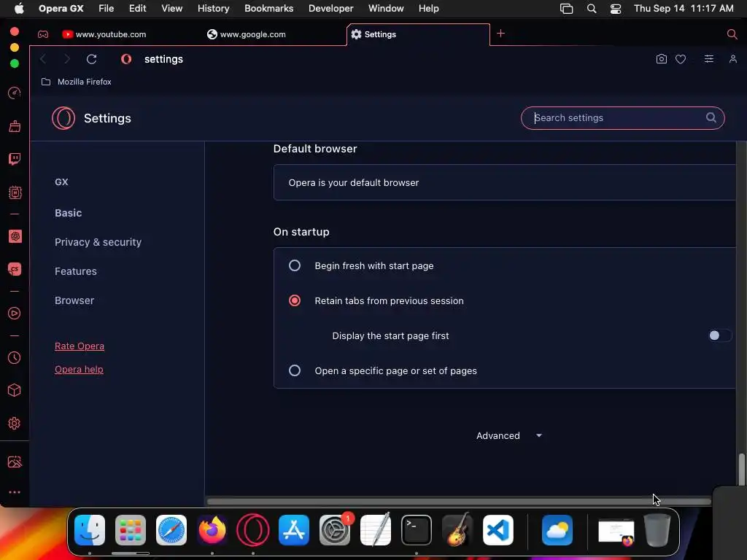The height and width of the screenshot is (560, 747).
Task: Click the vertical scrollbar thumb
Action: click(741, 470)
